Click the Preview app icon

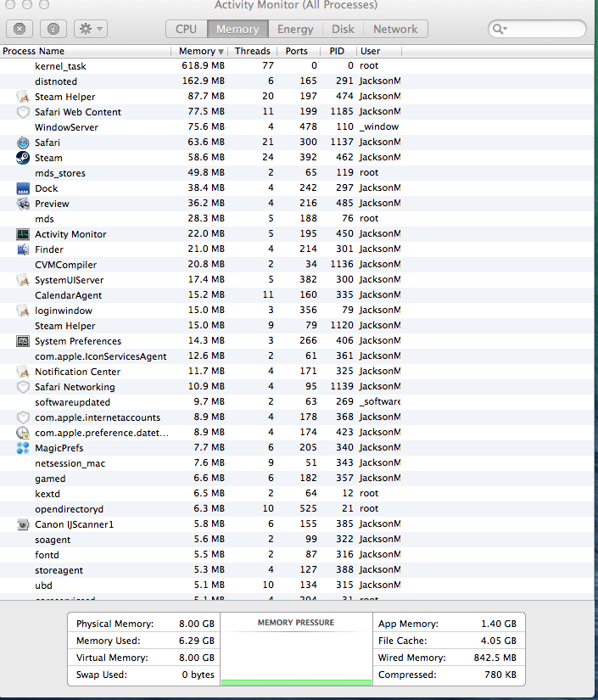(23, 204)
